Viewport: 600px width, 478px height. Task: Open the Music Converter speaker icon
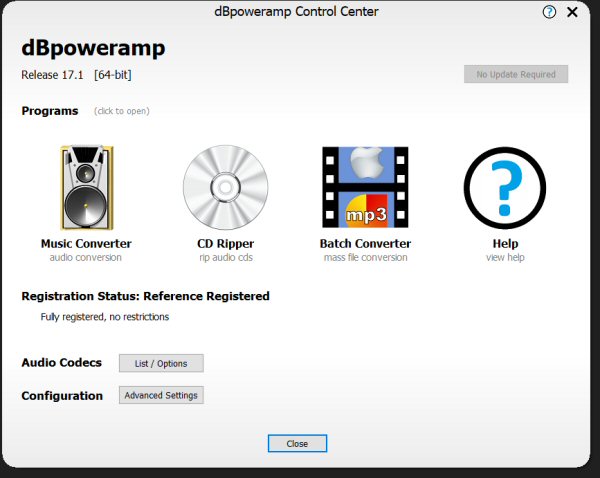(x=86, y=187)
